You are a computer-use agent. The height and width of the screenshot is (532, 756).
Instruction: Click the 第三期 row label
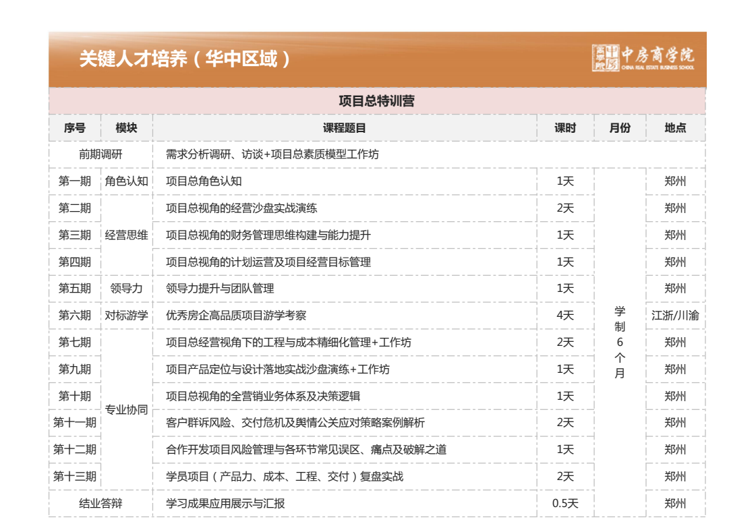(75, 235)
